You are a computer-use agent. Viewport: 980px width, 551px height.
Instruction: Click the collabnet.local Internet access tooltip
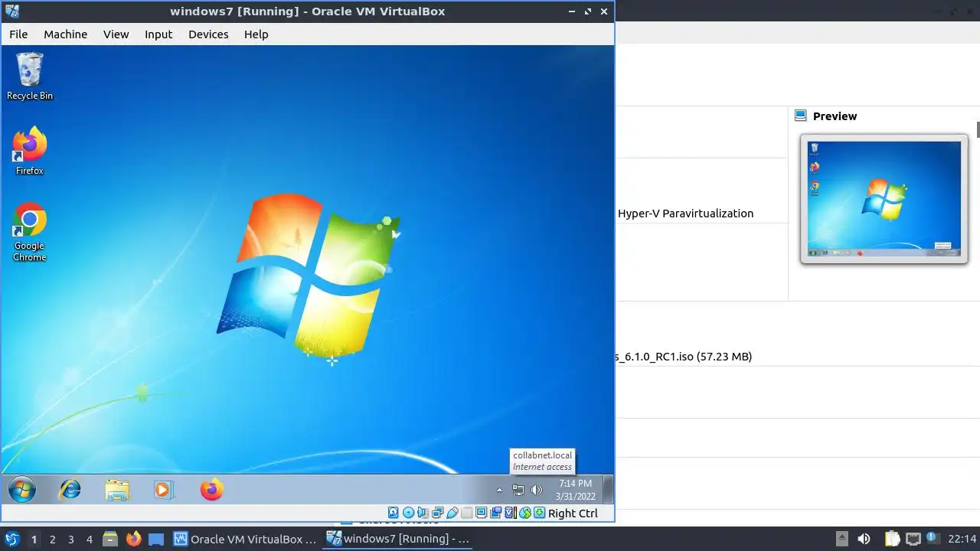tap(542, 461)
